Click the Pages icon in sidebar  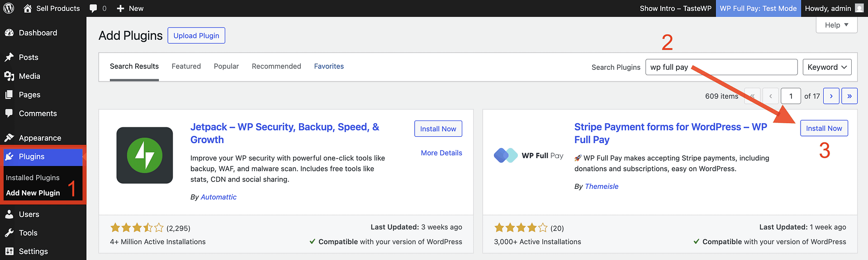[9, 95]
